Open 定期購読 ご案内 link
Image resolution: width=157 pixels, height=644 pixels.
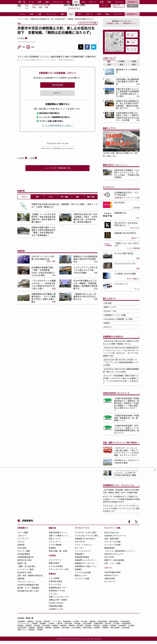(x=113, y=23)
